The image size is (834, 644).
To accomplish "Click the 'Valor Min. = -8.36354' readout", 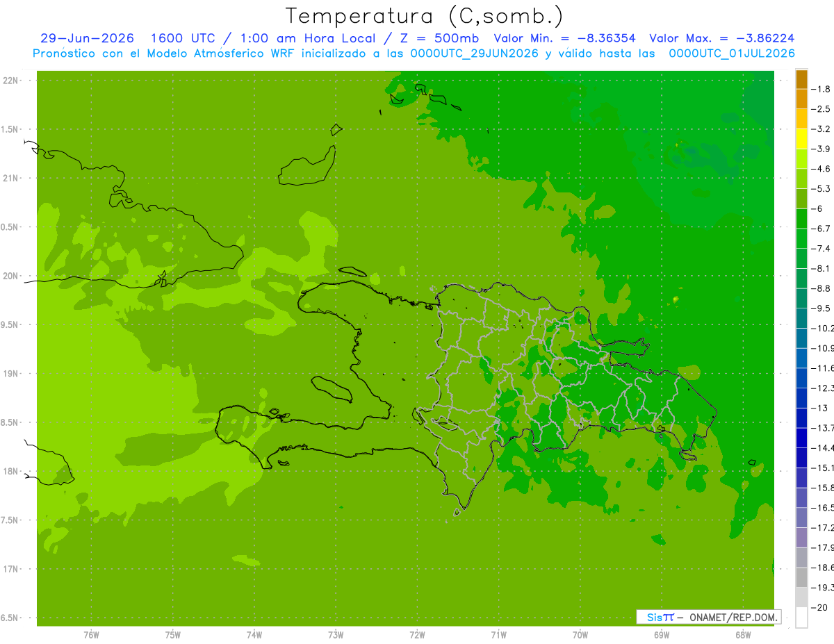I will pos(564,38).
